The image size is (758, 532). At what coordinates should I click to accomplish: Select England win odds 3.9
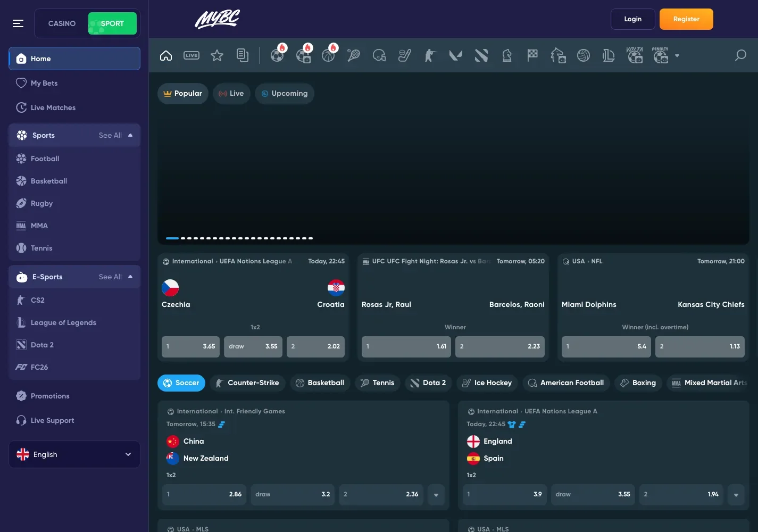click(x=504, y=494)
